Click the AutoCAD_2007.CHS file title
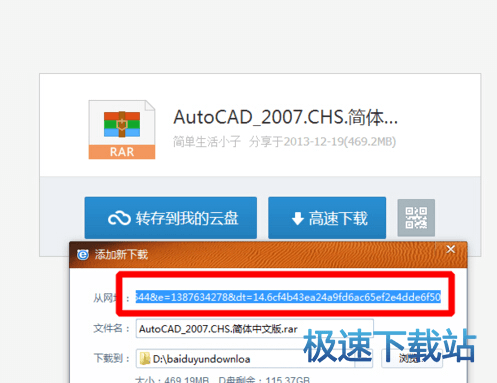 click(285, 117)
